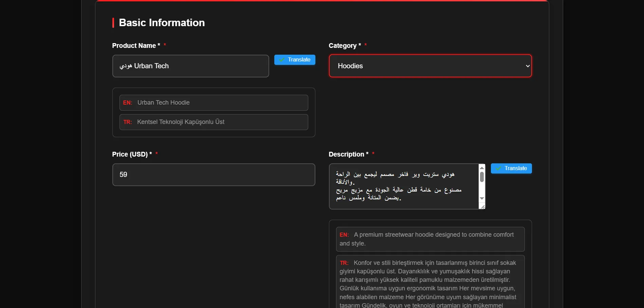Open the Category dropdown showing Hoodies
644x308 pixels.
pos(430,66)
